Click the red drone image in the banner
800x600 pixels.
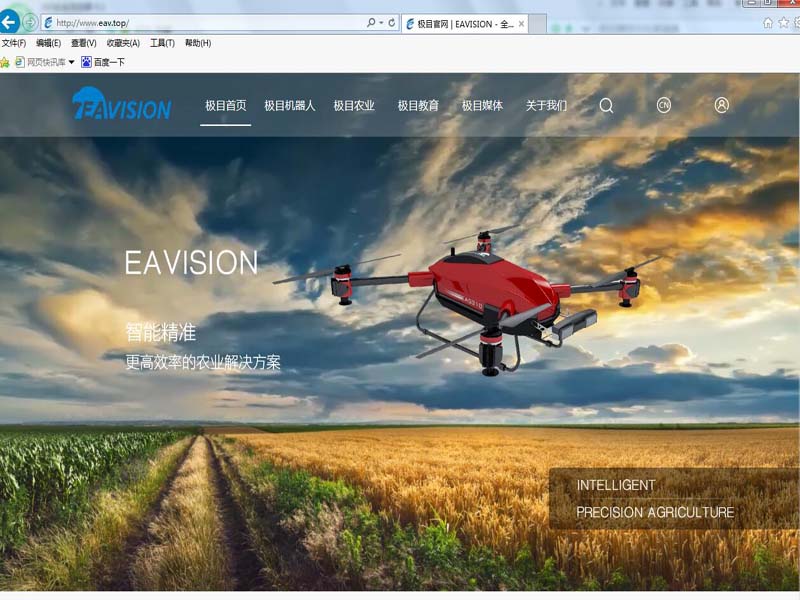pyautogui.click(x=467, y=300)
